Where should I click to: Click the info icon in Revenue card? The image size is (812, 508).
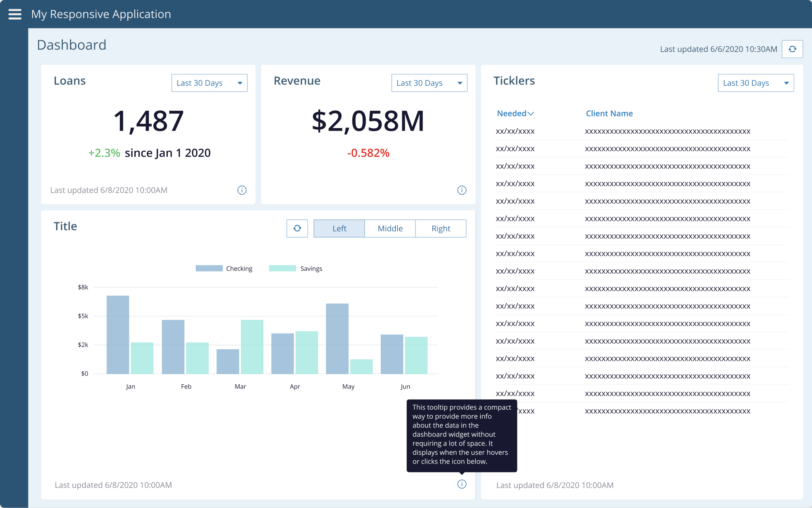coord(462,190)
